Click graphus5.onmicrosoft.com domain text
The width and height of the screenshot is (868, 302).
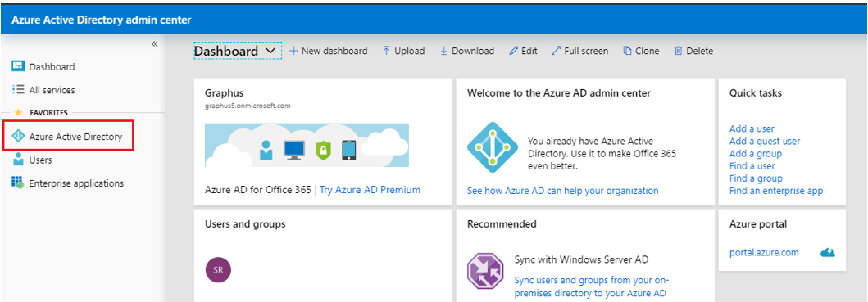pyautogui.click(x=248, y=105)
